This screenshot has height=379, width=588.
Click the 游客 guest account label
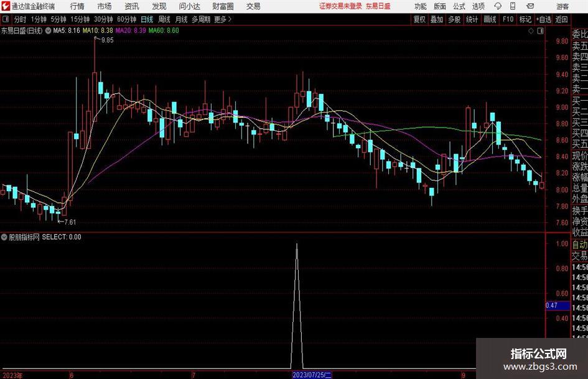562,6
